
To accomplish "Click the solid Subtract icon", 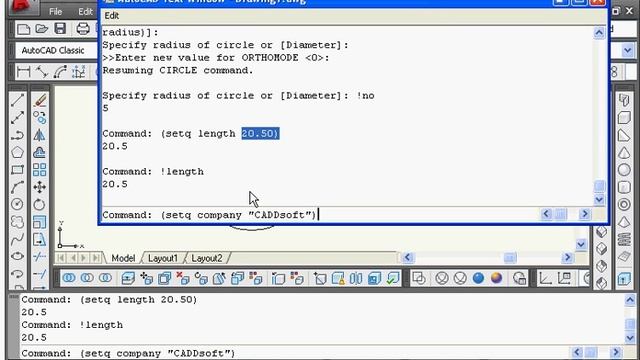I will (x=87, y=278).
